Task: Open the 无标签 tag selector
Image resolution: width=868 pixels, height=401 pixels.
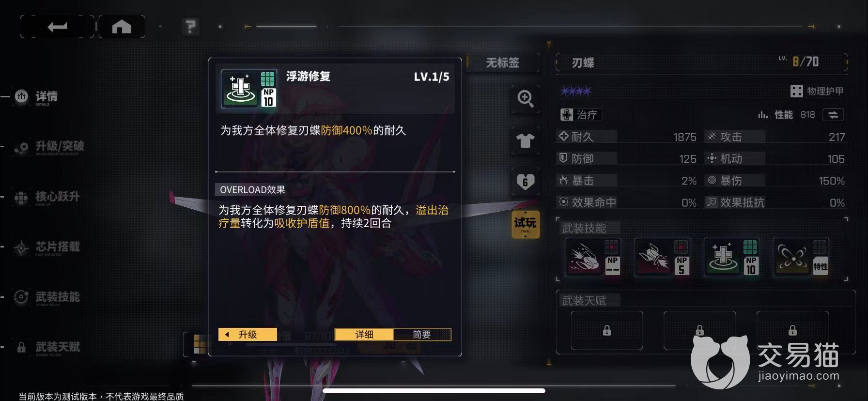Action: [502, 62]
